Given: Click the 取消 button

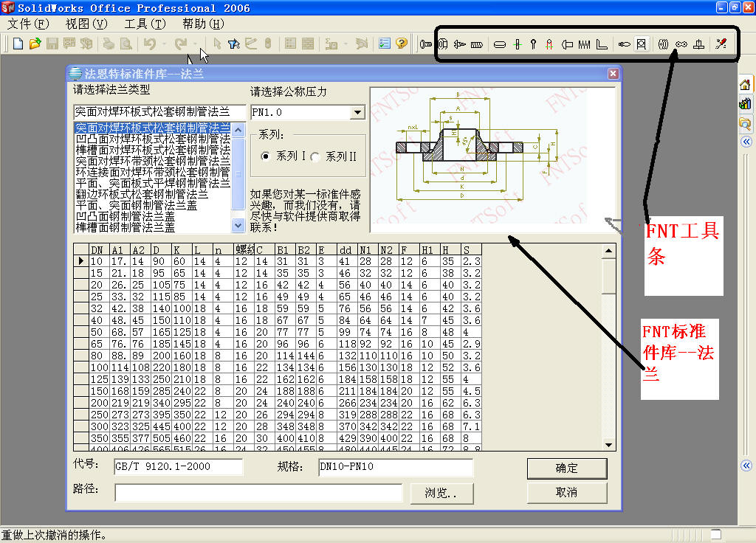Looking at the screenshot, I should tap(566, 492).
